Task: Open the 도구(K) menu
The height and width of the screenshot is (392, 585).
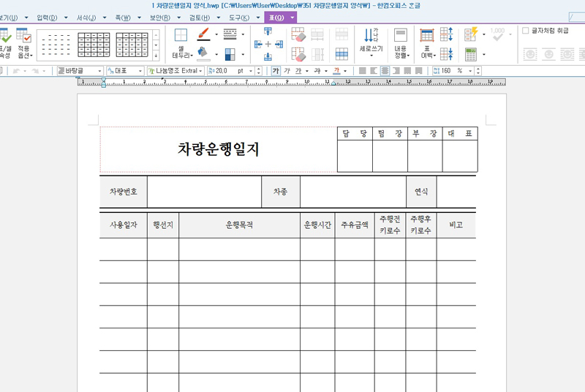Action: click(239, 18)
